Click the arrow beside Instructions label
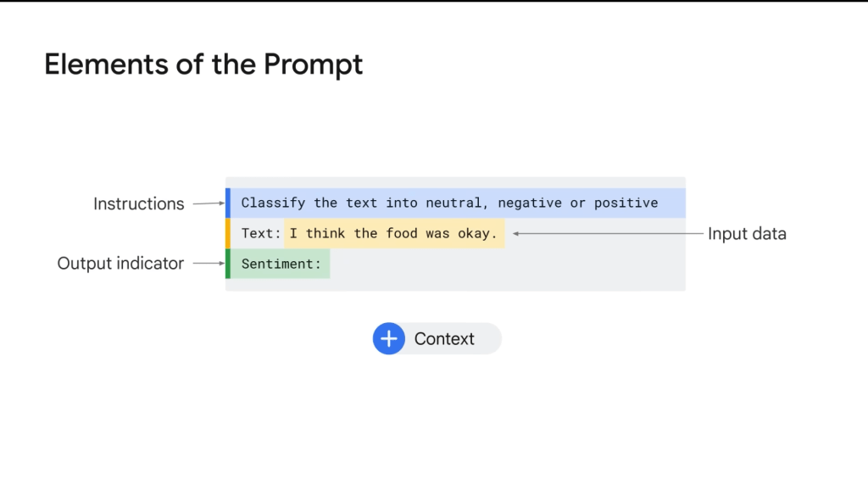This screenshot has height=490, width=868. 207,203
